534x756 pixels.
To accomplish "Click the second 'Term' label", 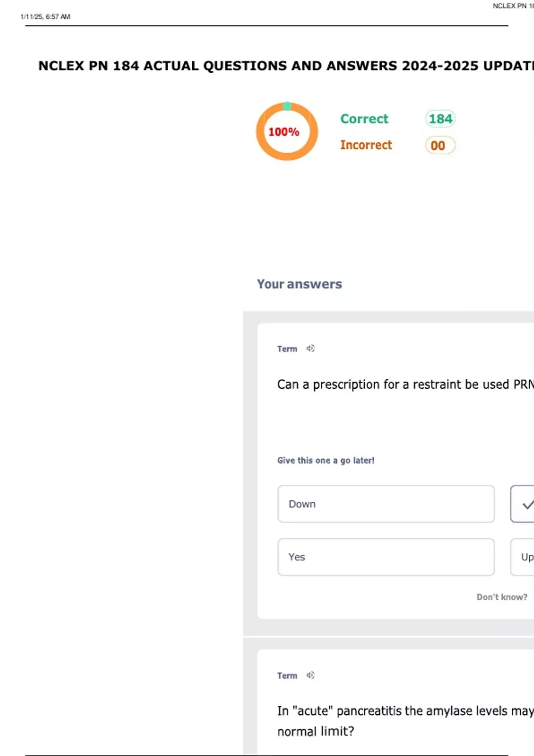I will coord(287,676).
